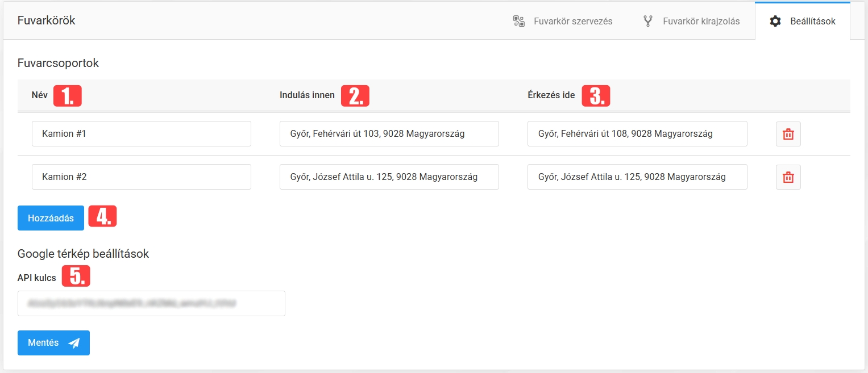The width and height of the screenshot is (868, 373).
Task: Click Kamion #2 departure address field
Action: pyautogui.click(x=389, y=177)
